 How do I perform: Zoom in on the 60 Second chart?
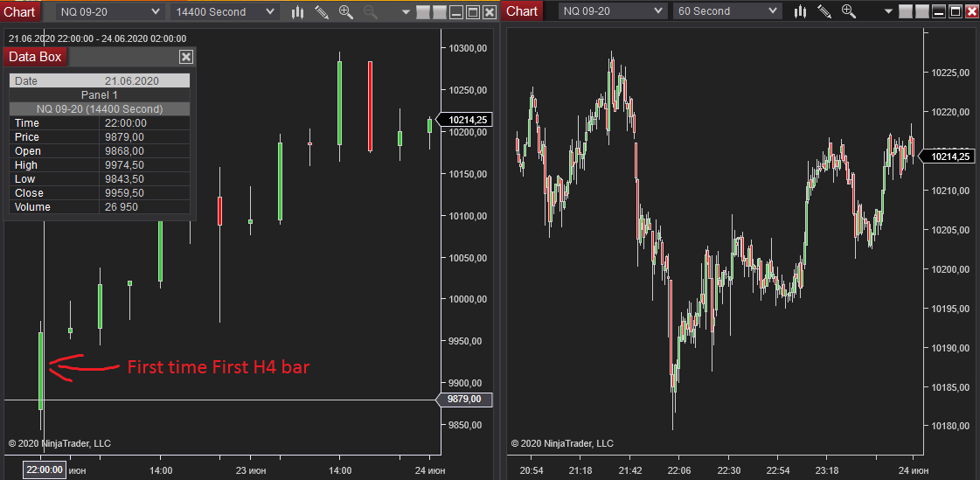pos(849,11)
